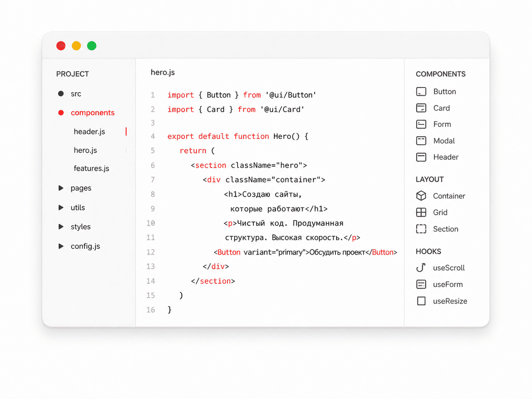Click the Button component icon

click(421, 91)
